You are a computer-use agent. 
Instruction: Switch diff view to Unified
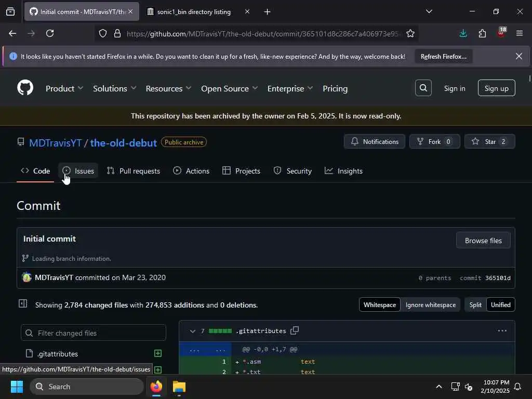point(500,304)
